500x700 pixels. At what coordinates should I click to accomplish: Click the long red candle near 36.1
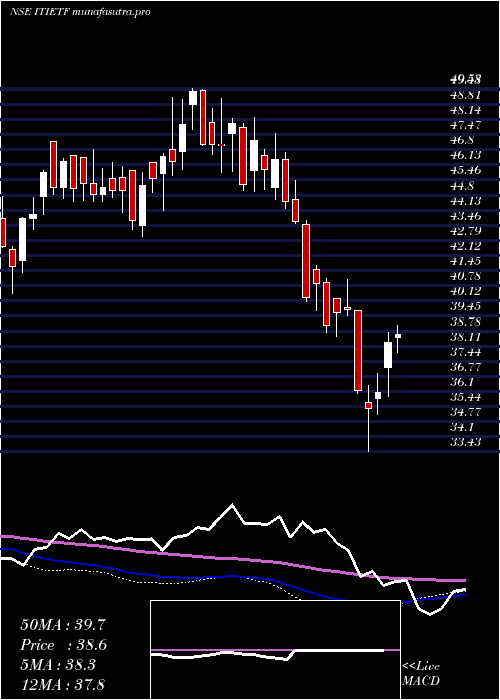tap(358, 350)
